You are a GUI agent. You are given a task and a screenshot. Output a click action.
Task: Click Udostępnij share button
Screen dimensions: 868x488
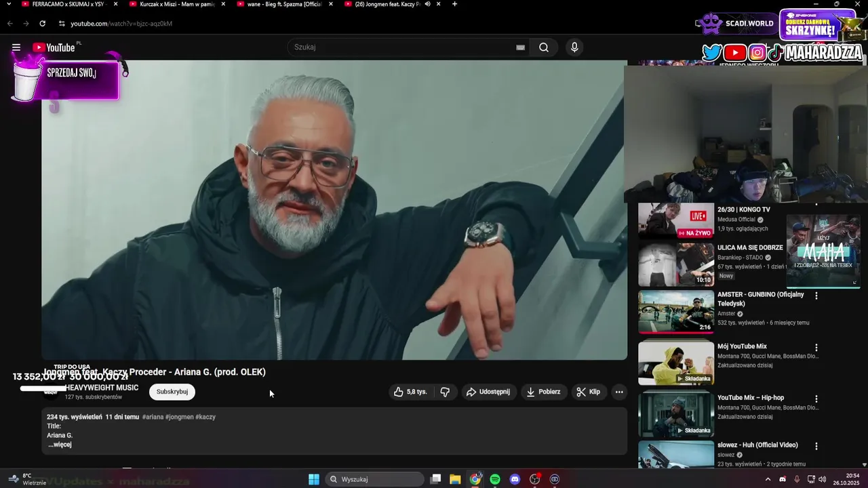488,392
